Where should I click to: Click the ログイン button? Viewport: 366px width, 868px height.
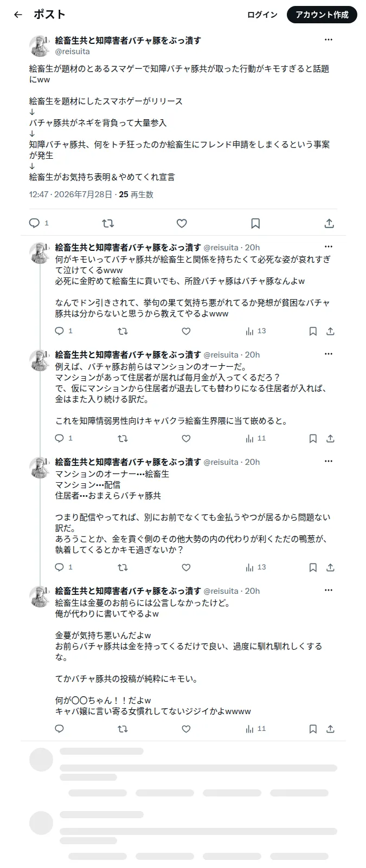[x=262, y=15]
